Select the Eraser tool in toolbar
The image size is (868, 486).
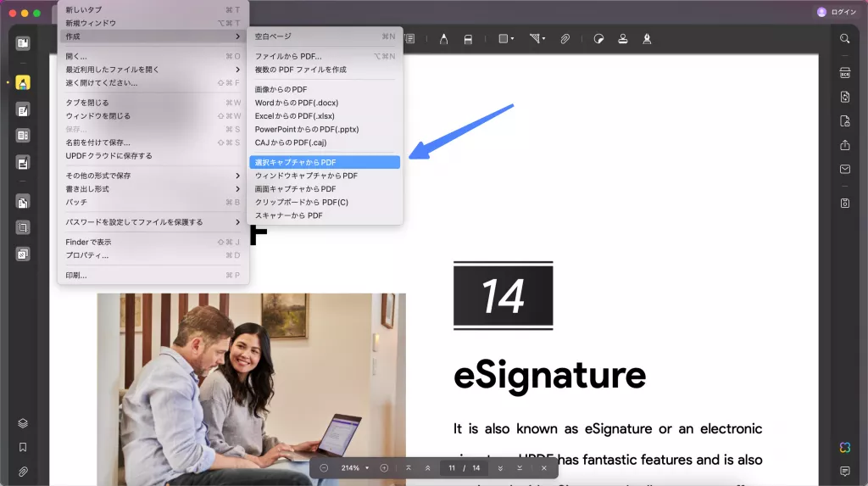pos(468,39)
